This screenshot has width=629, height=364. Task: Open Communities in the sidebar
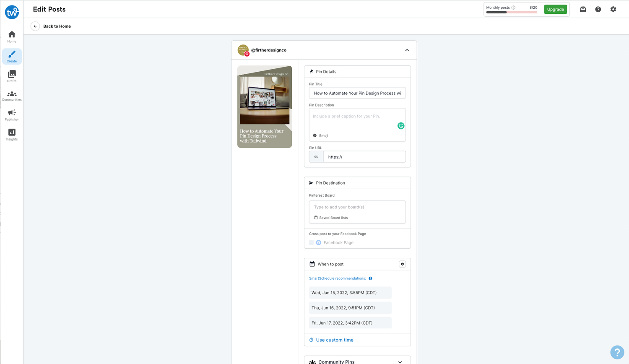coord(11,95)
